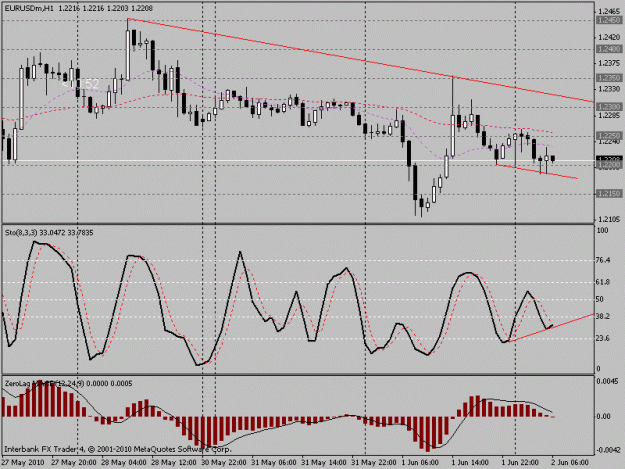Select the short red support trendline below recent candles
The width and height of the screenshot is (625, 469).
(x=537, y=171)
